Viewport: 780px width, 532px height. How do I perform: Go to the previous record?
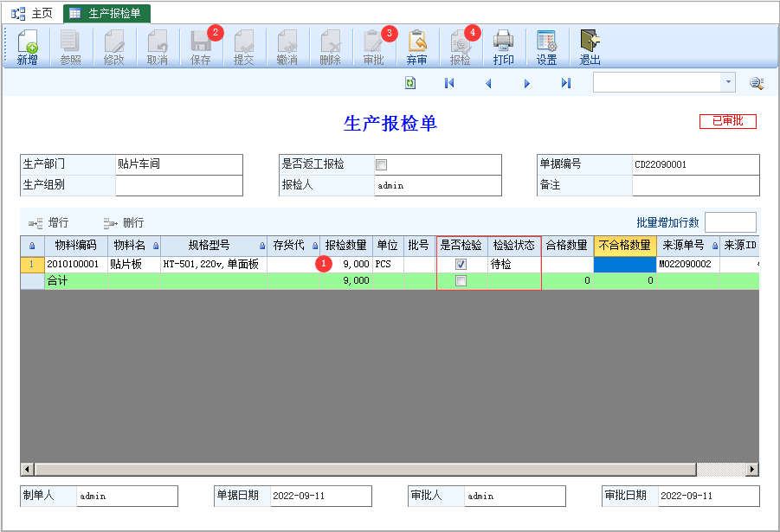pyautogui.click(x=488, y=83)
